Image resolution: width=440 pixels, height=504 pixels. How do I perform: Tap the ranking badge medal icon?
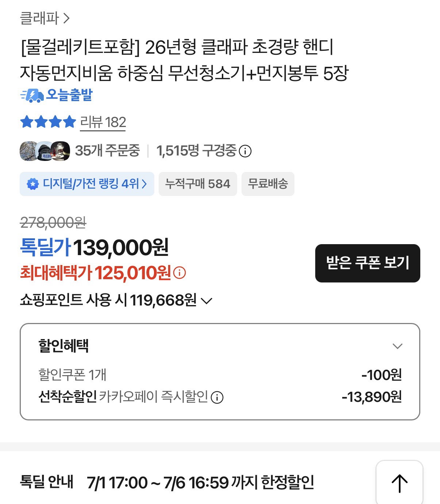coord(33,184)
